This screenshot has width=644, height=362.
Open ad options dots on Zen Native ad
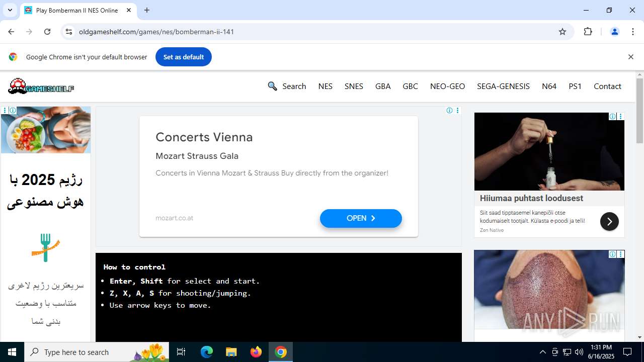pyautogui.click(x=620, y=117)
